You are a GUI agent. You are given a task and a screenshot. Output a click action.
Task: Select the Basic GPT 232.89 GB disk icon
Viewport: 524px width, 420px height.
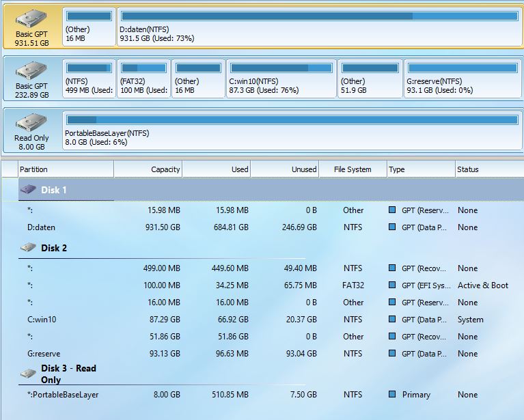[31, 70]
